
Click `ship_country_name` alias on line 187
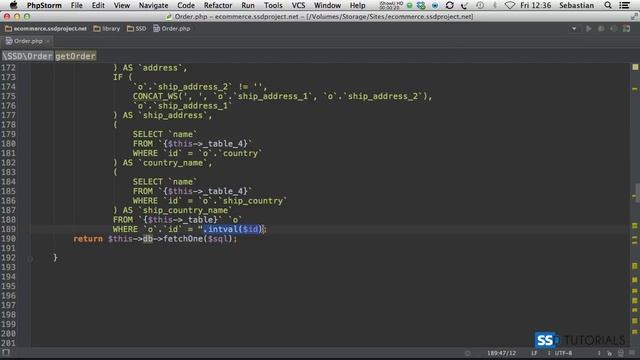185,210
